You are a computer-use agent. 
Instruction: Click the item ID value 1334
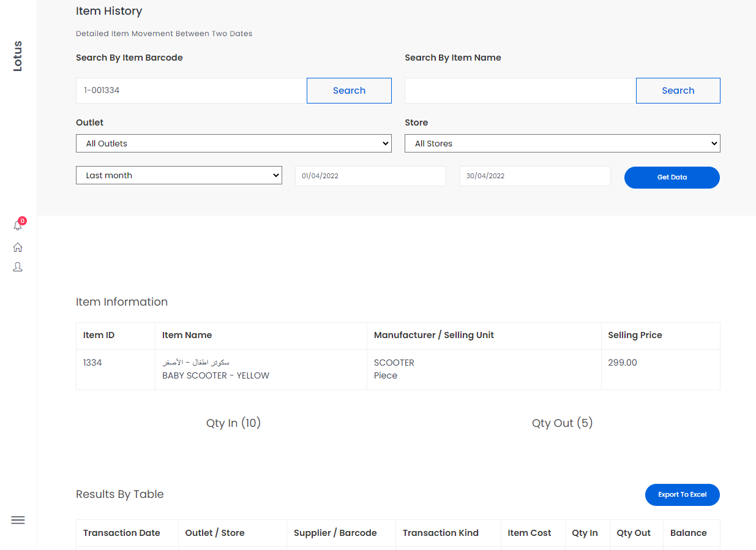92,363
